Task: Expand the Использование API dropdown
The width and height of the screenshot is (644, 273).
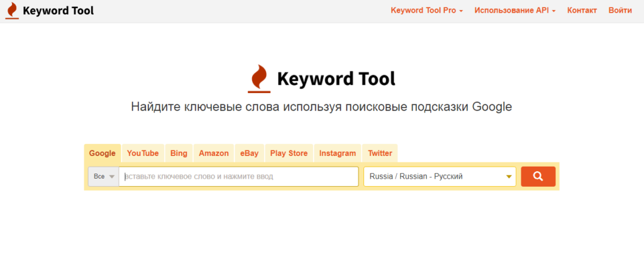Action: 514,11
